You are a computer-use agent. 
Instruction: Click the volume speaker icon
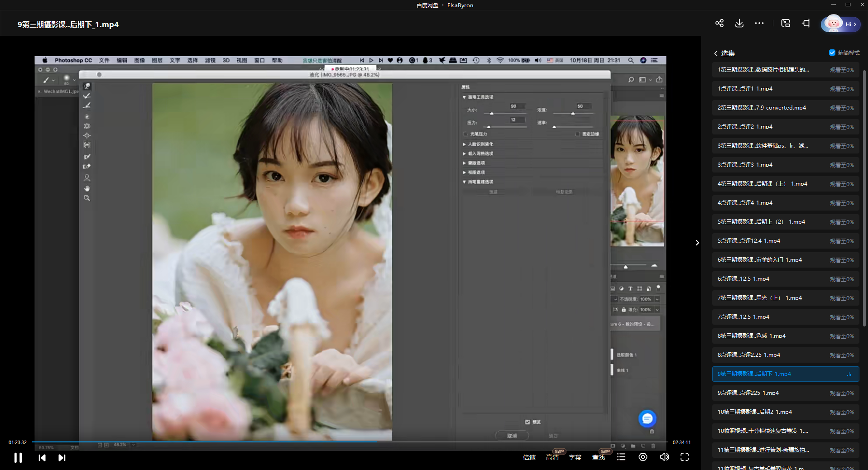pos(664,457)
